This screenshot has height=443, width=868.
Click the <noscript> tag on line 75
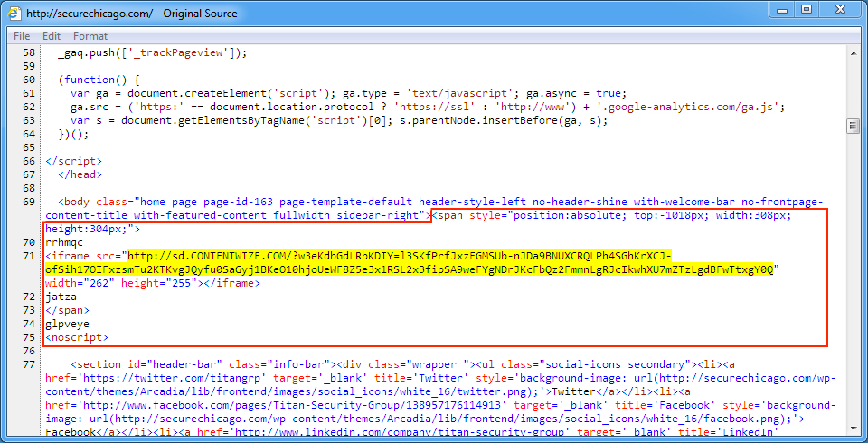point(76,338)
